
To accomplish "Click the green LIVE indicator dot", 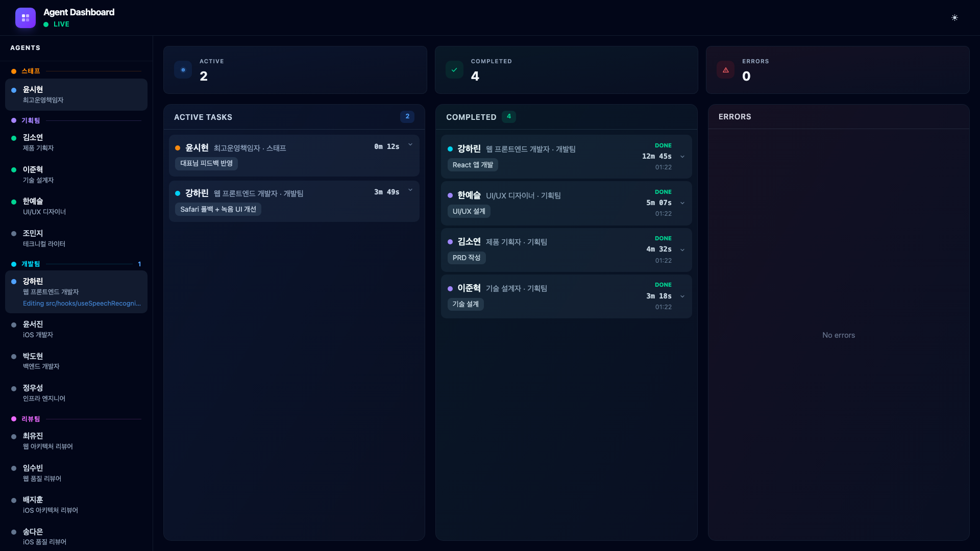I will [x=46, y=24].
